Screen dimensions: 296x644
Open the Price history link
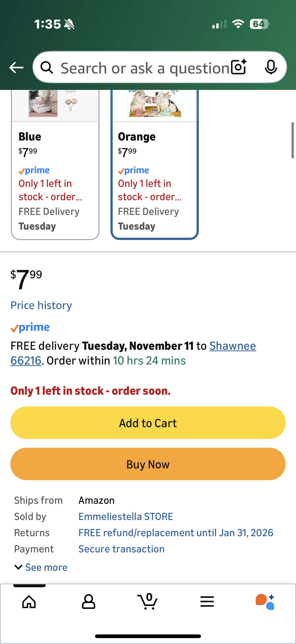tap(41, 305)
